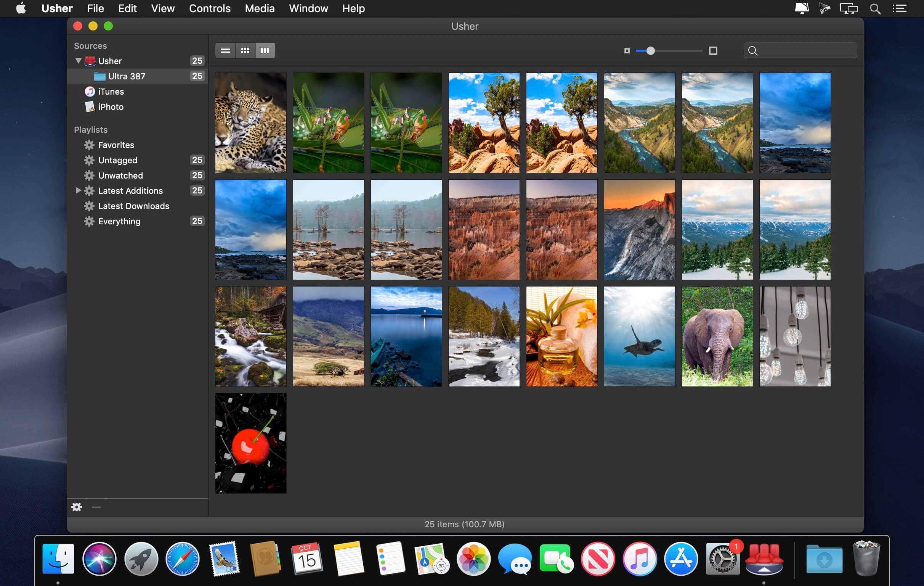Switch to grid view mode
Screen dimensions: 924x586
[245, 50]
